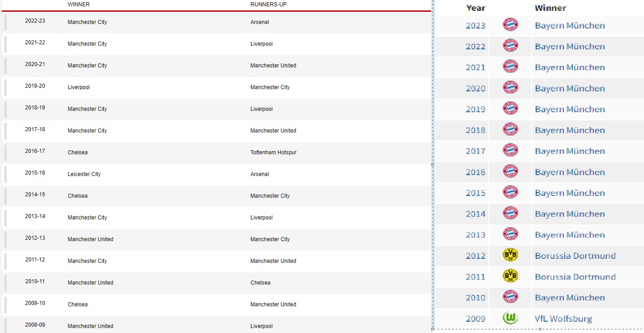Open the 2010 Bayern München winner link

[x=570, y=298]
